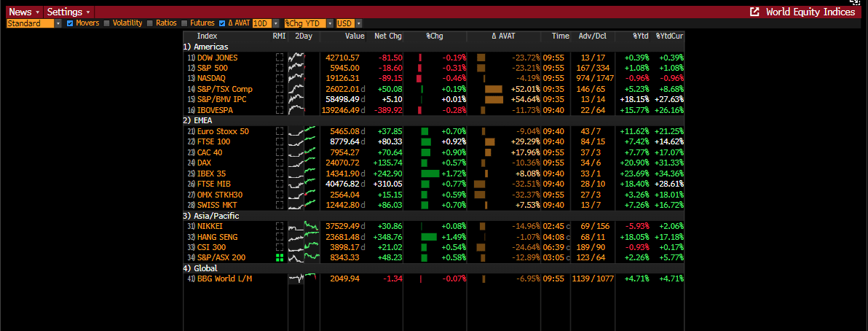Open the FTSE 100 index link

[x=213, y=141]
